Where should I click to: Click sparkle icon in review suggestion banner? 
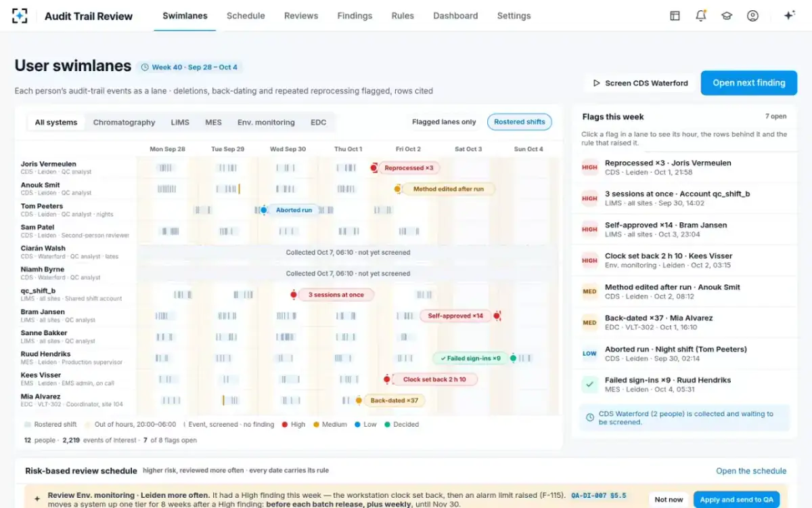[x=37, y=499]
